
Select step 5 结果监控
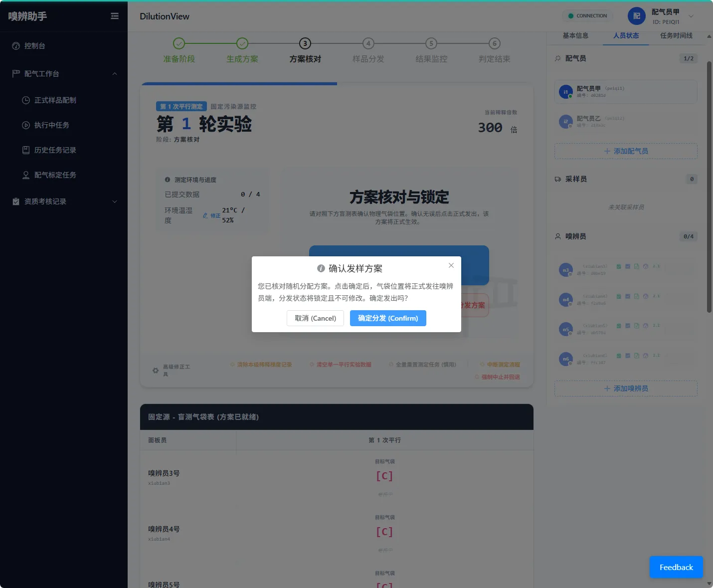431,51
